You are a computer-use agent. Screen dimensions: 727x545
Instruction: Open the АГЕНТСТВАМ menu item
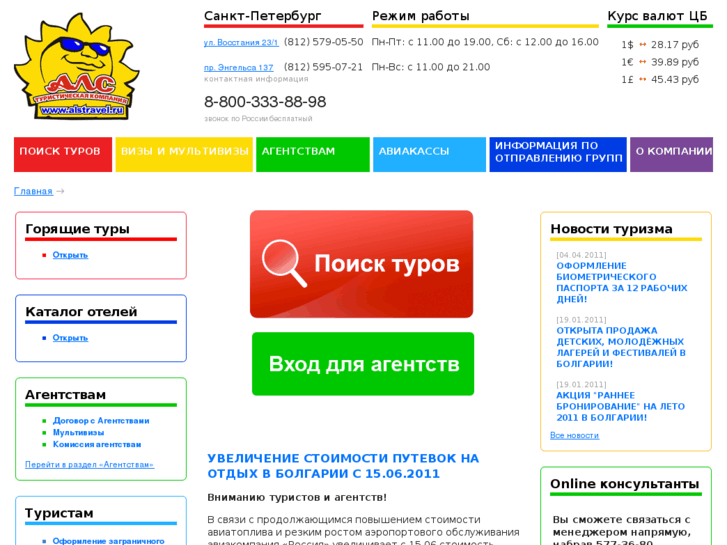pyautogui.click(x=312, y=154)
